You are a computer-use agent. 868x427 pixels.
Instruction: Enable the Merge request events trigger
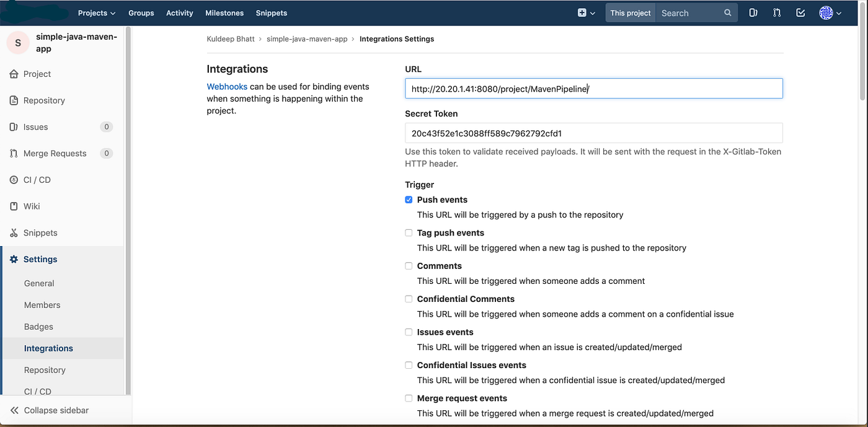(409, 398)
